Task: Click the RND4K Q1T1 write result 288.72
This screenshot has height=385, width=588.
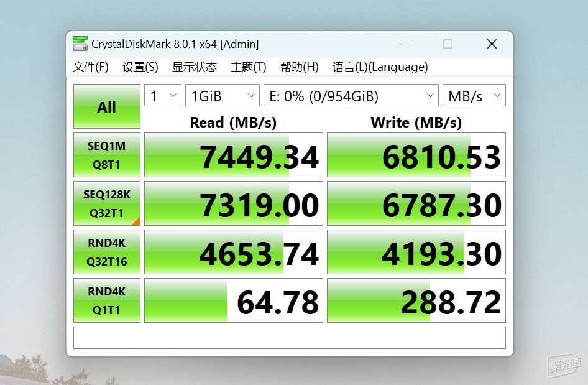Action: coord(416,300)
